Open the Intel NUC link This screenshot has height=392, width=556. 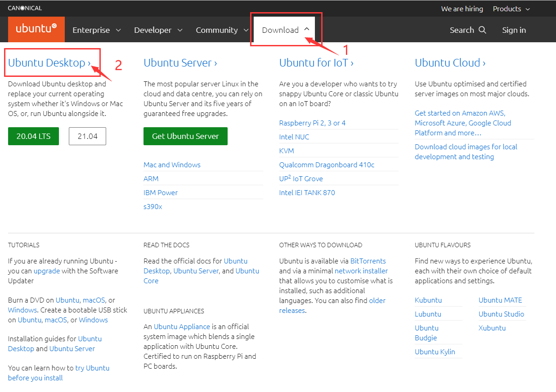(294, 137)
